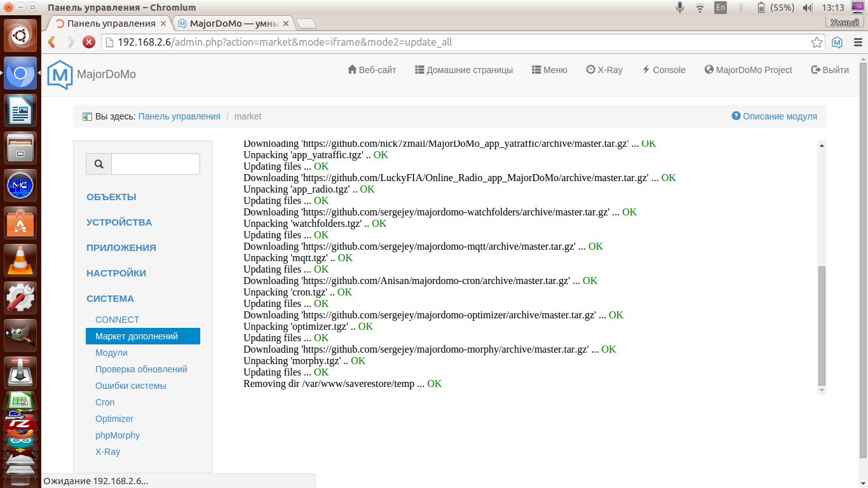Image resolution: width=868 pixels, height=488 pixels.
Task: Close the MajorDoMo — умный browser tab
Action: (x=286, y=24)
